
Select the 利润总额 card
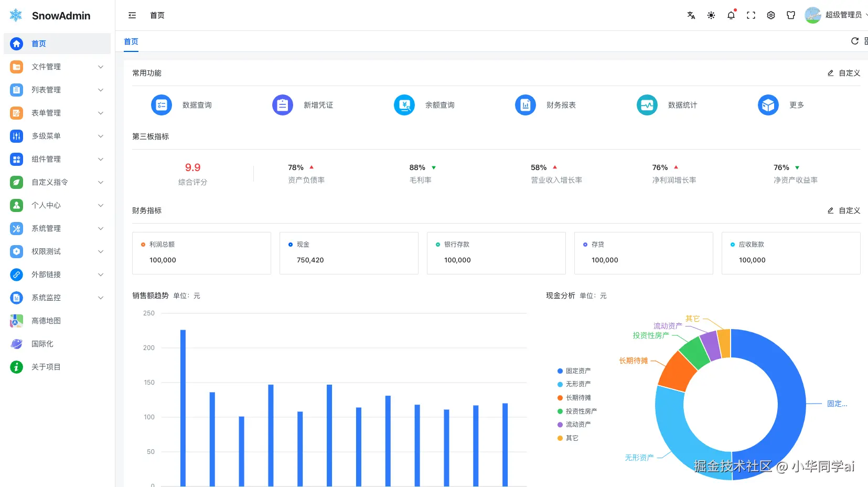click(x=201, y=253)
